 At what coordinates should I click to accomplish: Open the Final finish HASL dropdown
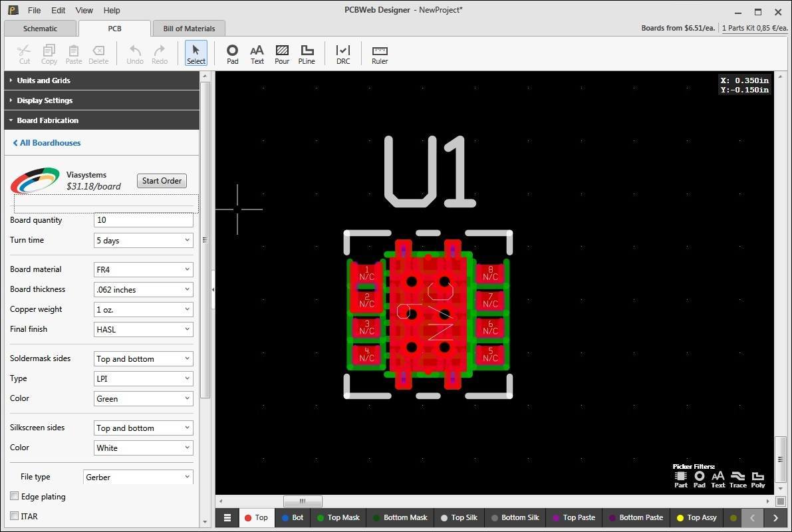144,329
